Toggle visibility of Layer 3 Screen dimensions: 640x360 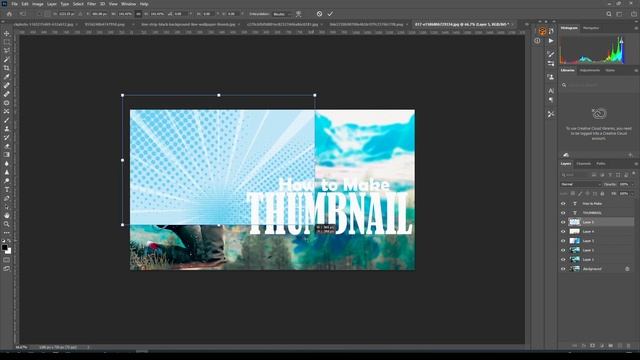tap(563, 241)
